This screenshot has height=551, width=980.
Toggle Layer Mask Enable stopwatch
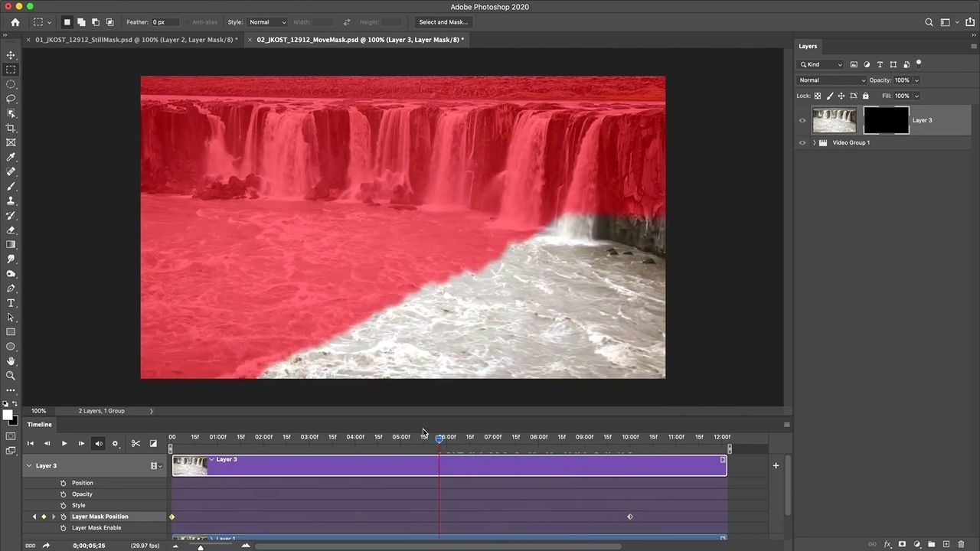tap(64, 527)
